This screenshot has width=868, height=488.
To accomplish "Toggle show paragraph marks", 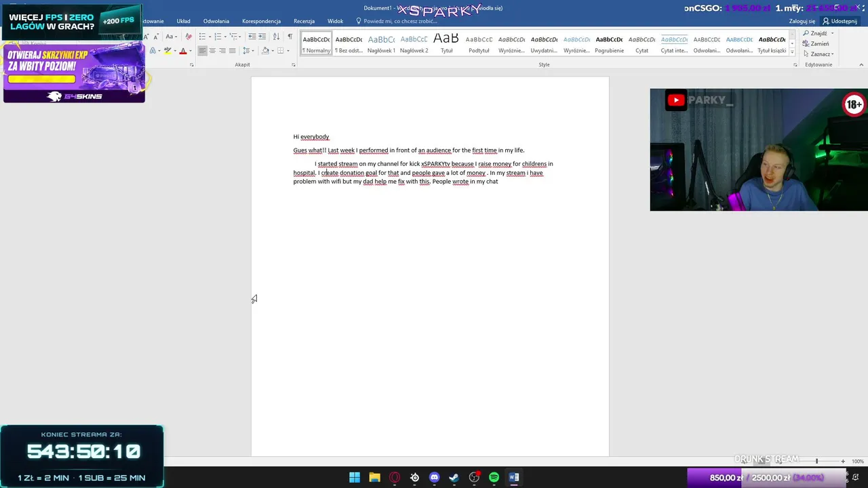I will pos(290,37).
